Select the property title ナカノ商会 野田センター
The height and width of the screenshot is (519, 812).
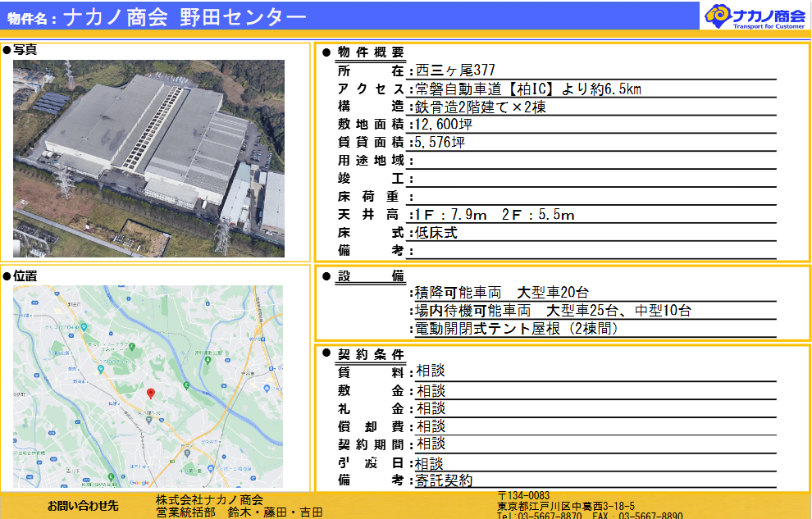(x=185, y=17)
